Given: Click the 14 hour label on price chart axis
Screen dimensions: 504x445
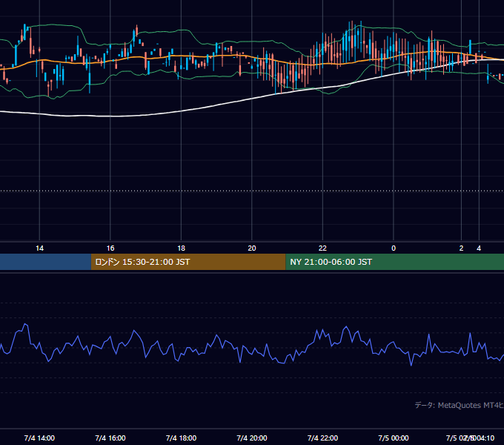Looking at the screenshot, I should coord(39,248).
